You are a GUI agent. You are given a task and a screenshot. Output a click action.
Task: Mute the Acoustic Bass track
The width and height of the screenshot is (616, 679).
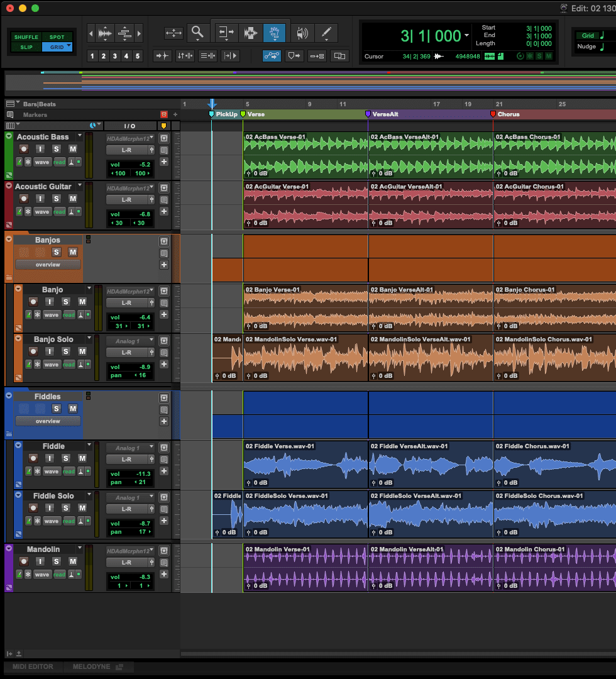click(73, 149)
